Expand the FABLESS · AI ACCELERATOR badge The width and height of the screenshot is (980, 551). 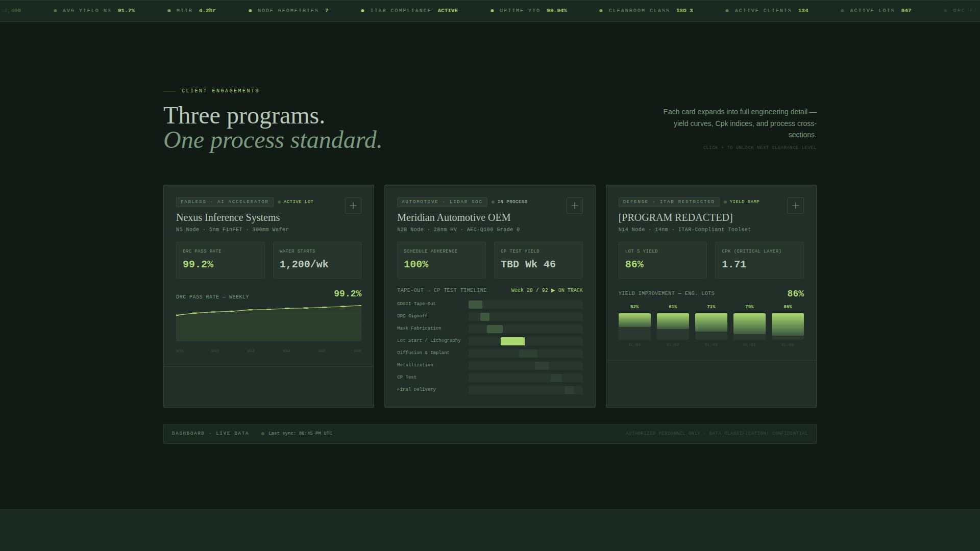pos(225,202)
